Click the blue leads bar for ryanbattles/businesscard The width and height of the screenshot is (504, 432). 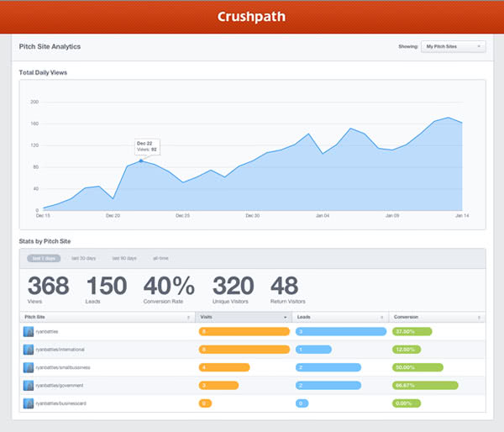(x=302, y=403)
